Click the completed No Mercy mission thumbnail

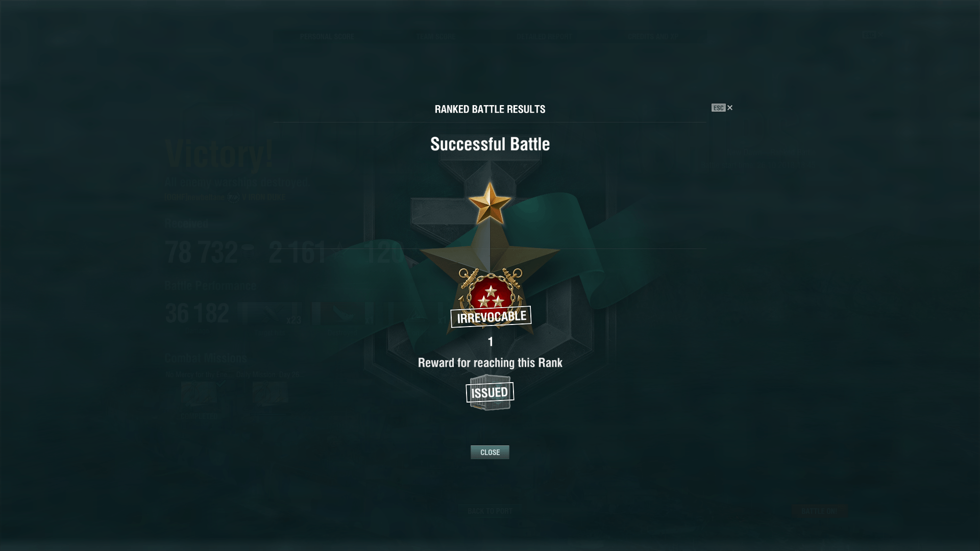199,393
